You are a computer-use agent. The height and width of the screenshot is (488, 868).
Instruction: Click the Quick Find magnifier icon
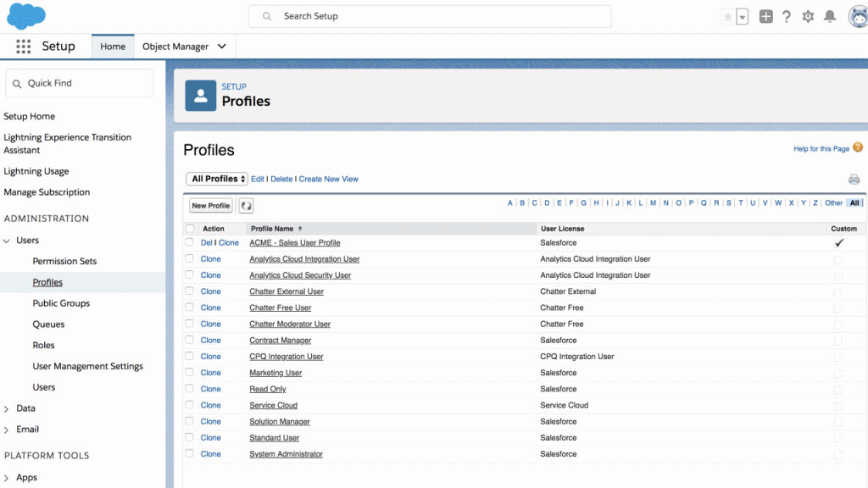coord(17,84)
